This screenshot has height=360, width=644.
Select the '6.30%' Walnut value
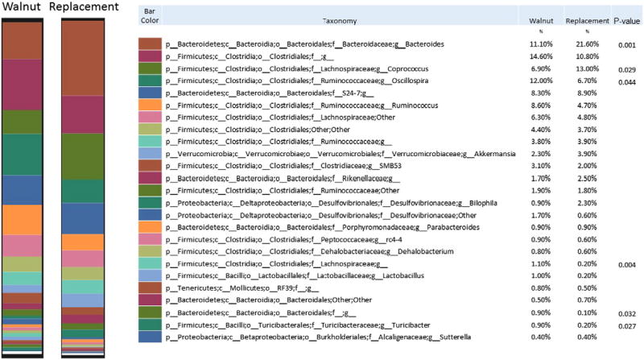541,117
